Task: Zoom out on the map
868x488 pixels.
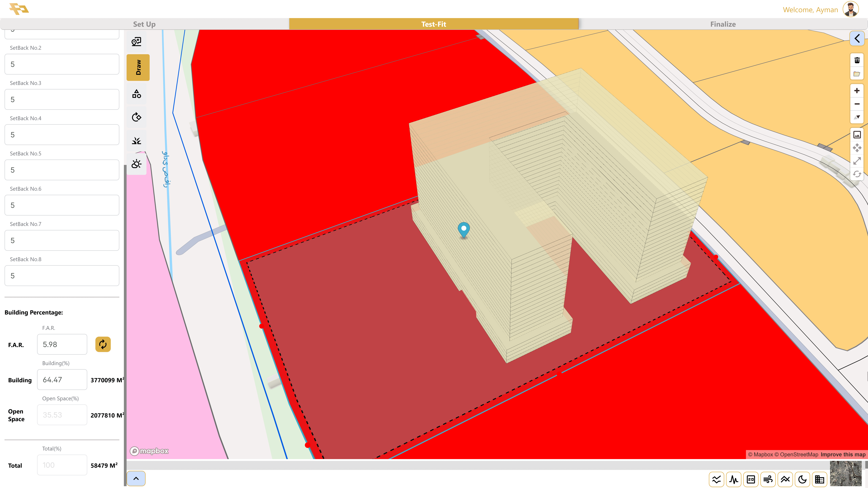Action: coord(857,104)
